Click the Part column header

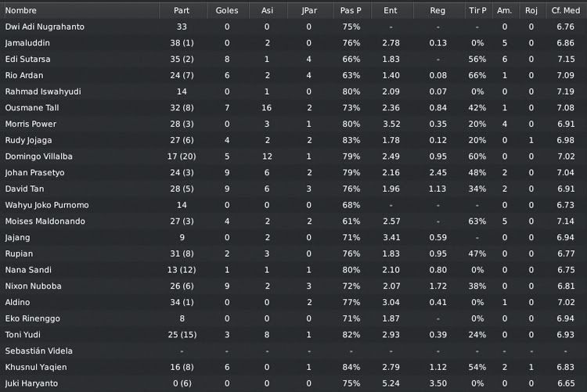pyautogui.click(x=182, y=10)
